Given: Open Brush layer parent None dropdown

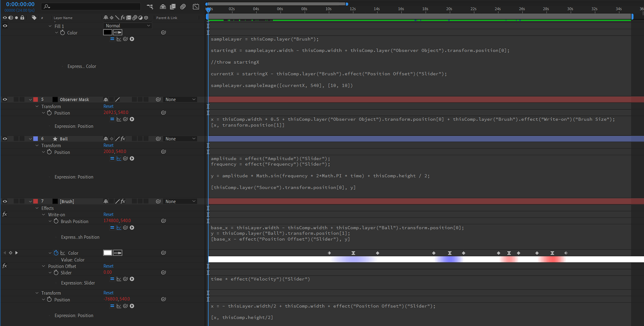Looking at the screenshot, I should click(180, 201).
